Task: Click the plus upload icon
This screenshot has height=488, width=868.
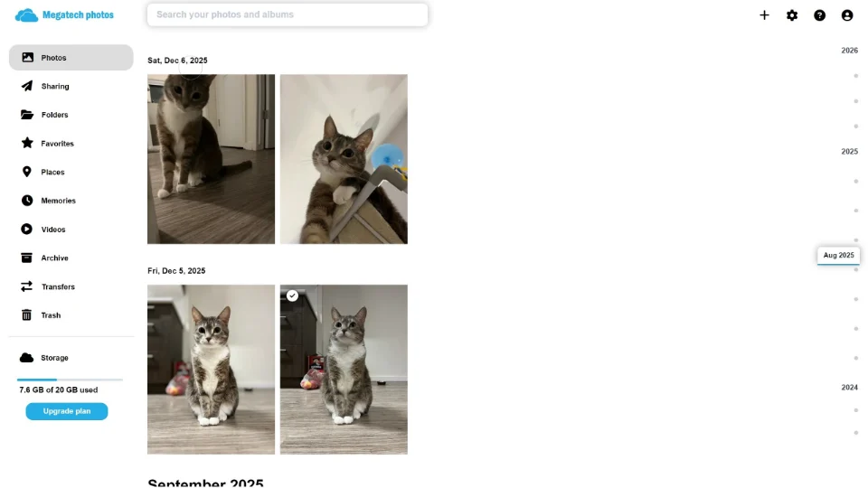Action: tap(764, 15)
